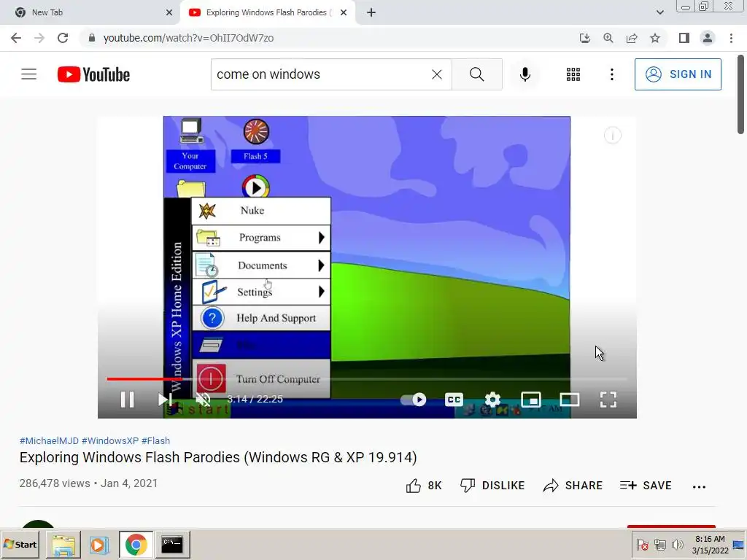Viewport: 747px width, 560px height.
Task: Switch to theater mode
Action: [569, 400]
